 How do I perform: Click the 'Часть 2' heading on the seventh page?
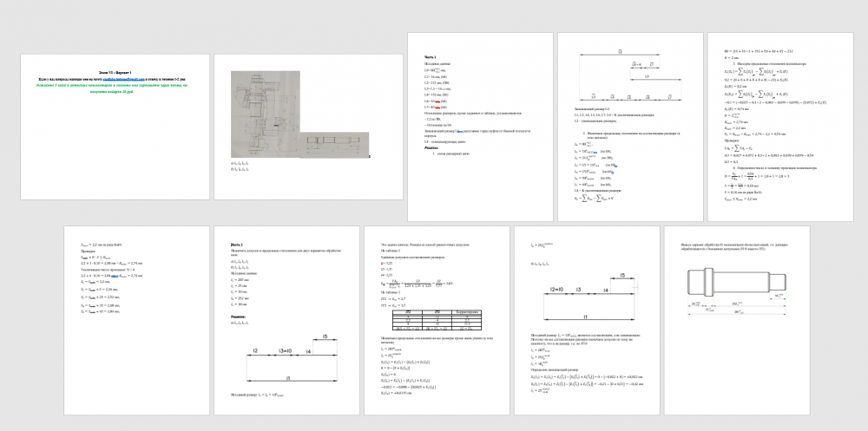coord(237,245)
